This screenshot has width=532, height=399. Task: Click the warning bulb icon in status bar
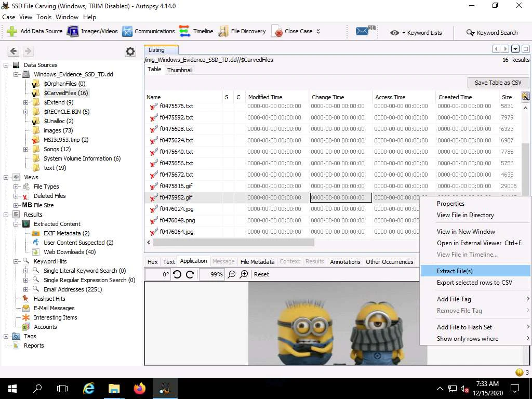coord(519,372)
